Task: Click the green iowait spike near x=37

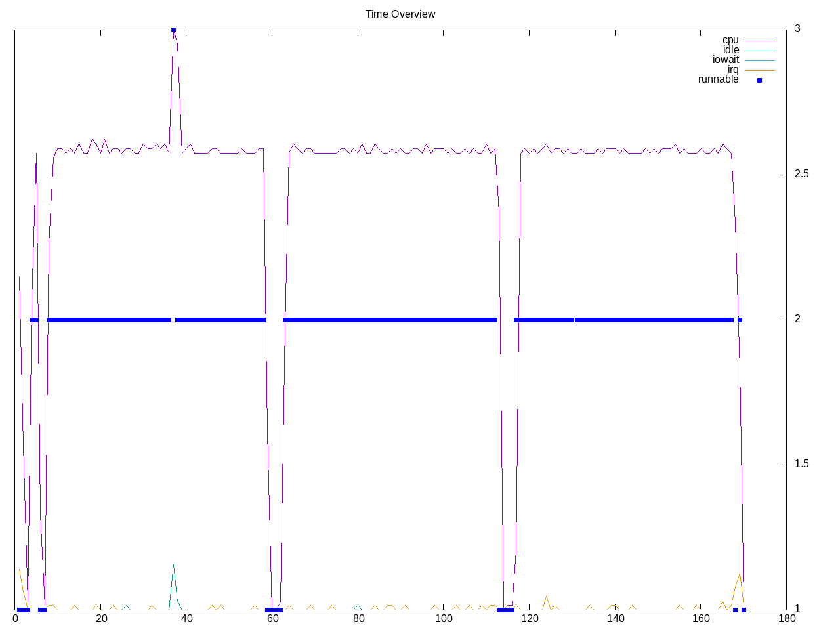Action: click(173, 566)
